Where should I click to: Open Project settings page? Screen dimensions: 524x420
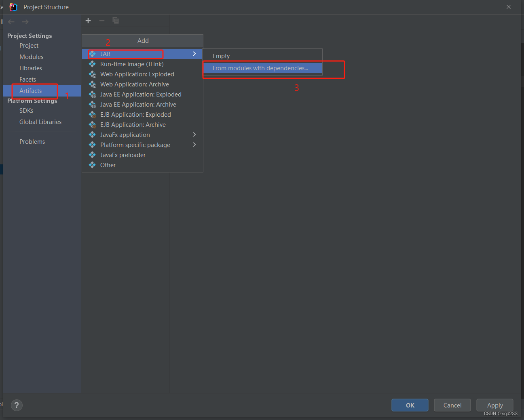point(42,46)
